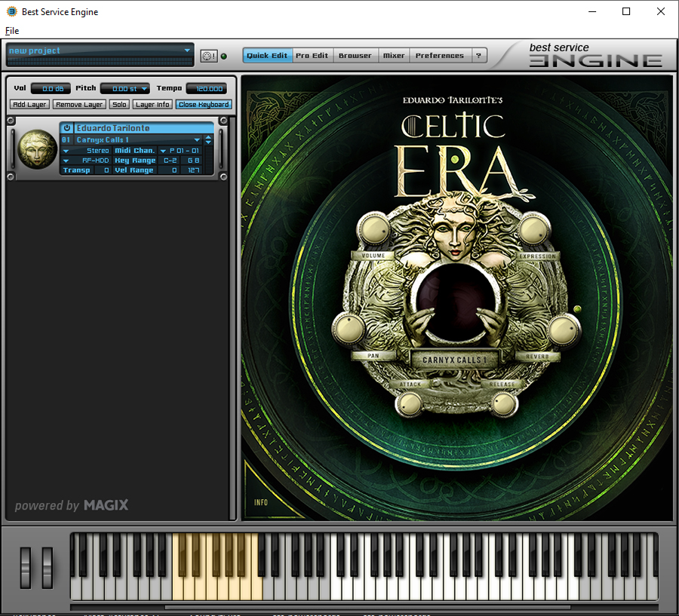Click the Layer Info button

click(152, 104)
